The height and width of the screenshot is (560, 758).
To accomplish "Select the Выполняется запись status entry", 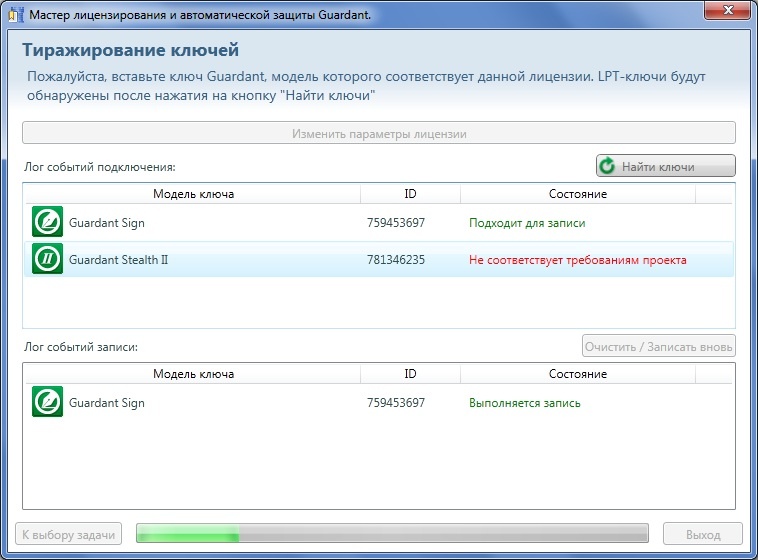I will click(524, 403).
